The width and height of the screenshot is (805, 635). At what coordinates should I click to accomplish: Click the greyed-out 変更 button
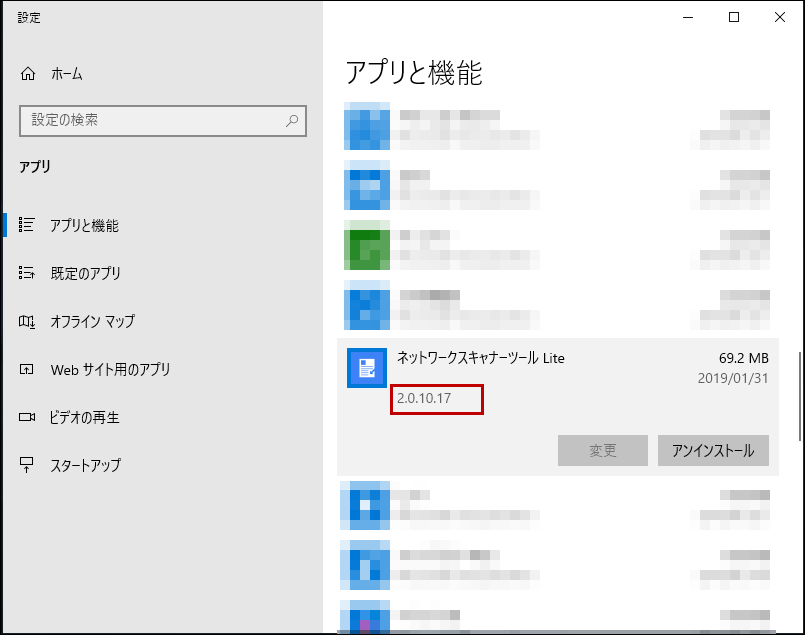pos(603,451)
